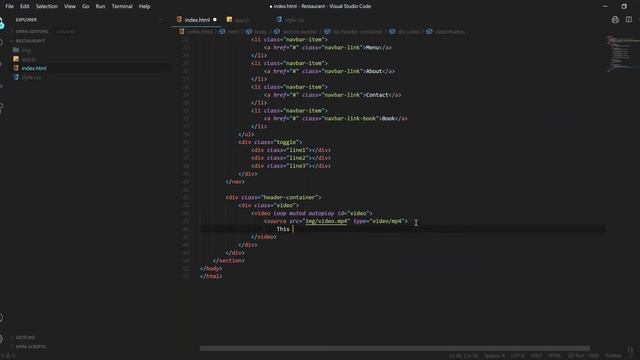Click the CSS icon beside style.css

[16, 77]
